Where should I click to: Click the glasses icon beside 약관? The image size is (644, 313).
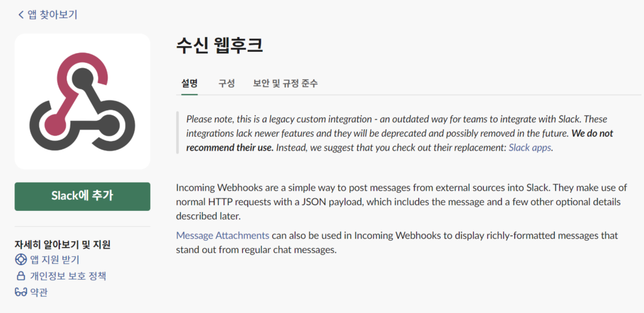(x=21, y=292)
